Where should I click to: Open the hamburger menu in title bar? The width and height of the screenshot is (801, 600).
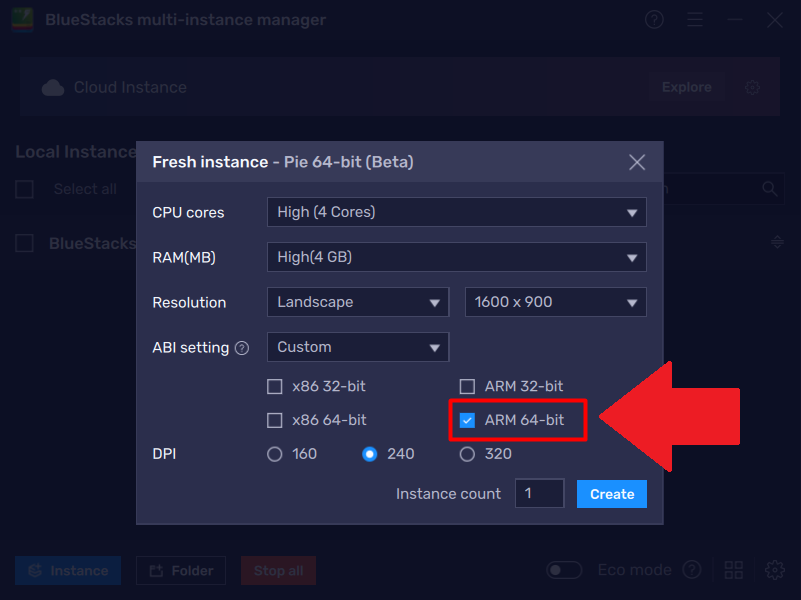pos(695,20)
